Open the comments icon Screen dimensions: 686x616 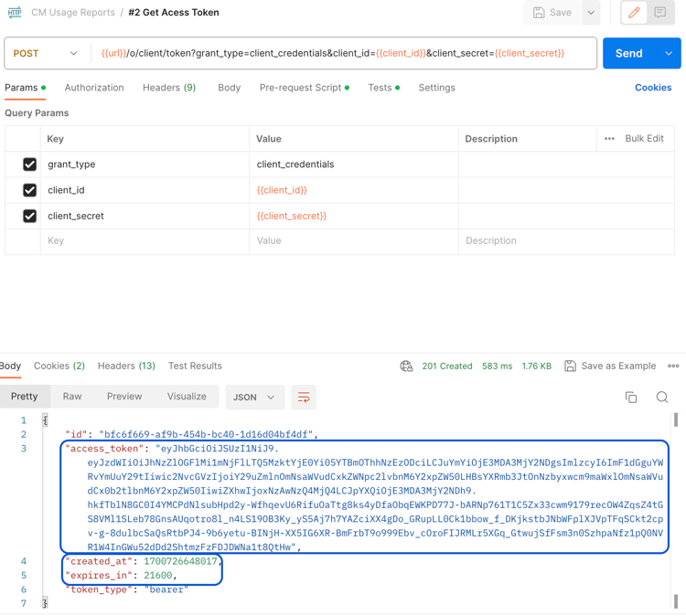pos(659,12)
